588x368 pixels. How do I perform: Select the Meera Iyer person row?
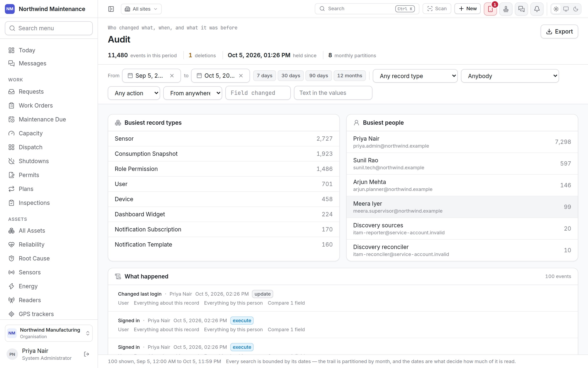pos(462,207)
